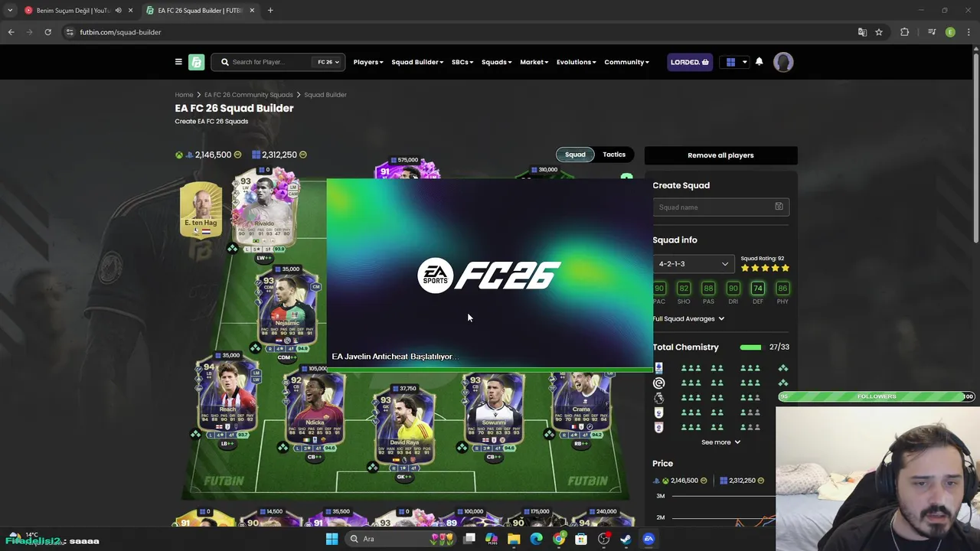The image size is (980, 551).
Task: View site information icon in the address bar
Action: 70,32
